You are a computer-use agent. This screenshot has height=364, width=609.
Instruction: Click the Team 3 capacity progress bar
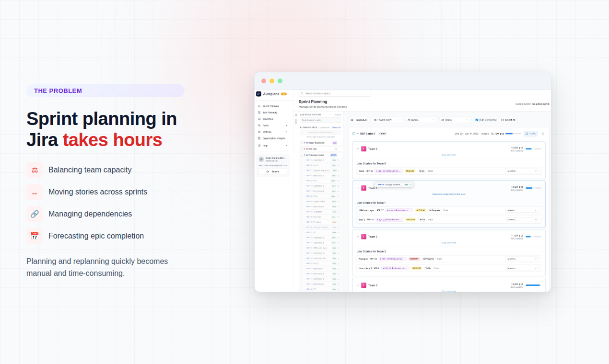coord(533,285)
